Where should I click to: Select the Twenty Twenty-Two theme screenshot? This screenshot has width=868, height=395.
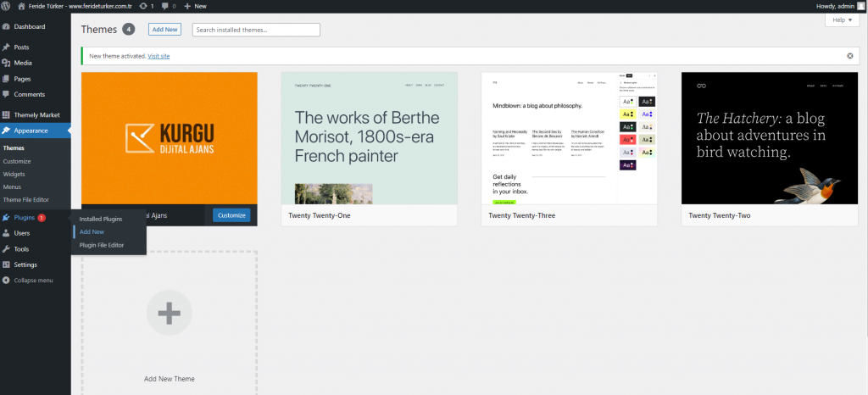[770, 138]
